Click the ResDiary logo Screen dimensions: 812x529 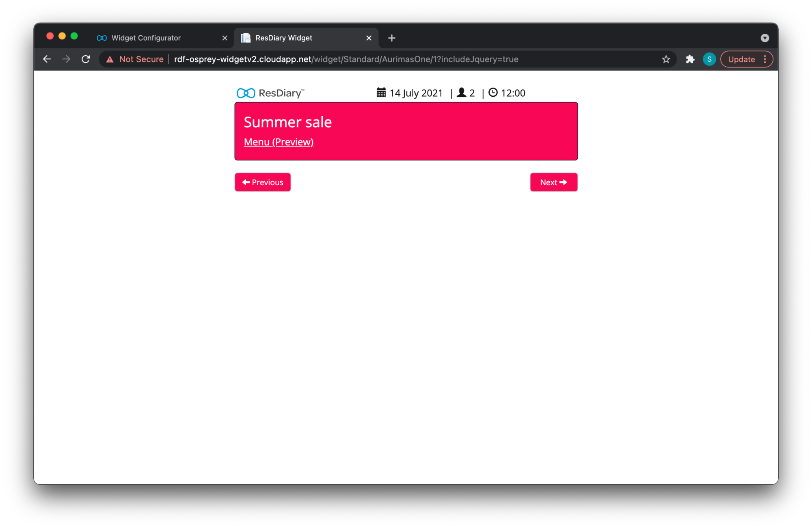[270, 93]
